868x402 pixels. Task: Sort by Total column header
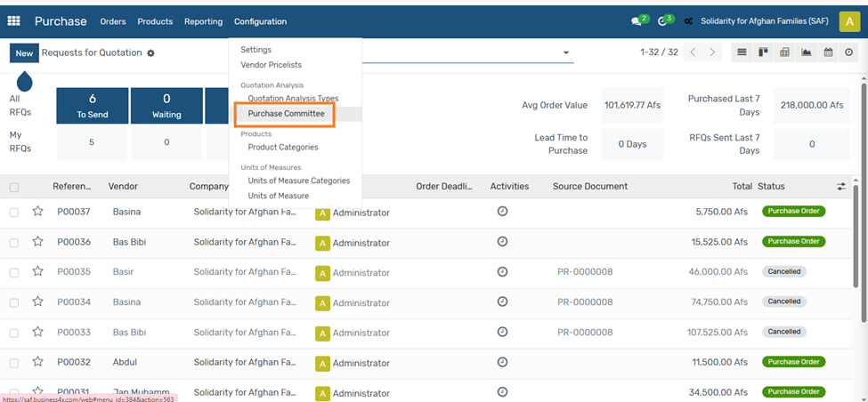click(x=742, y=187)
